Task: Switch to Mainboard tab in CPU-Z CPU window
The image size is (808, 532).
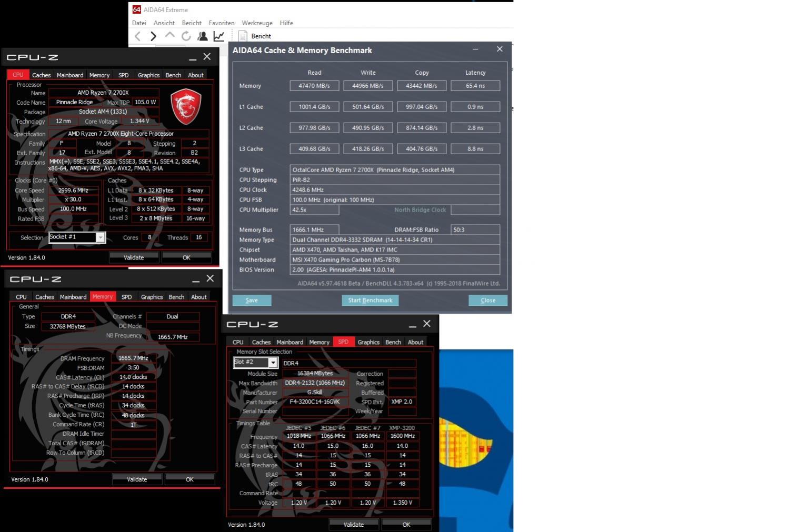Action: click(x=70, y=75)
